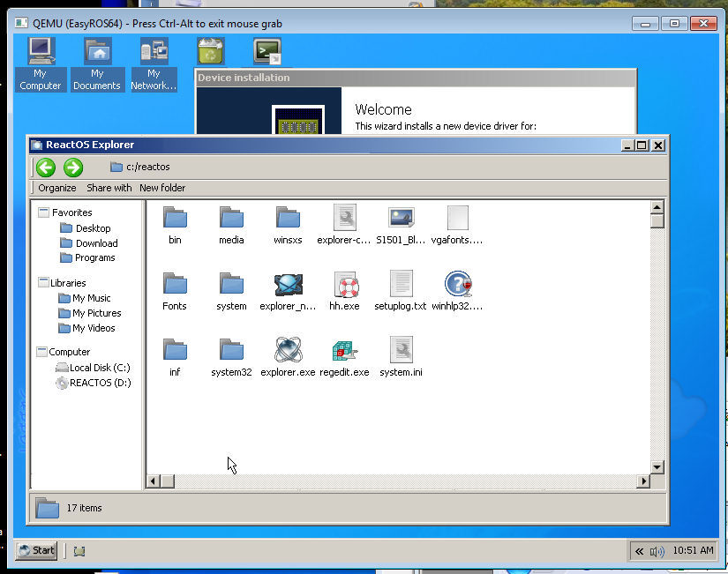Click the 17 items status text
This screenshot has height=574, width=728.
(84, 508)
